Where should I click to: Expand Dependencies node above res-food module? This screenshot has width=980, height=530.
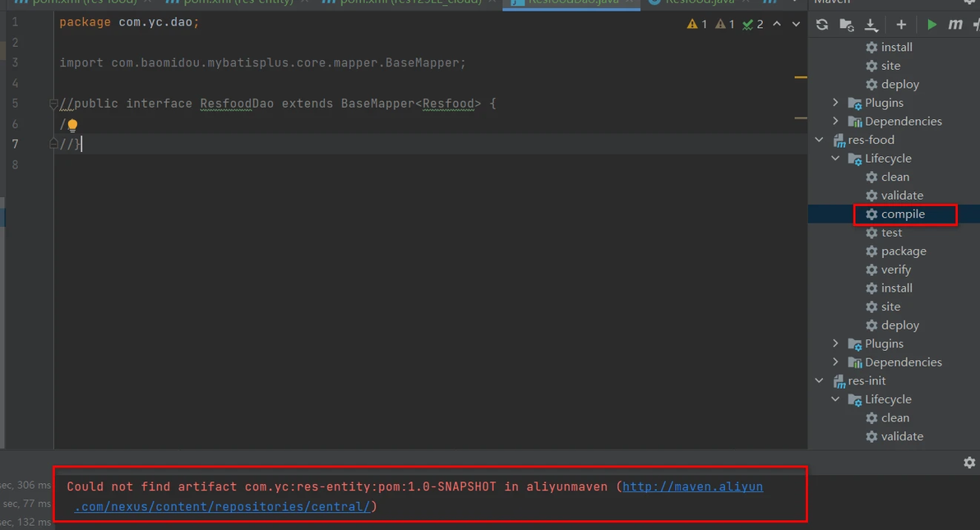835,121
